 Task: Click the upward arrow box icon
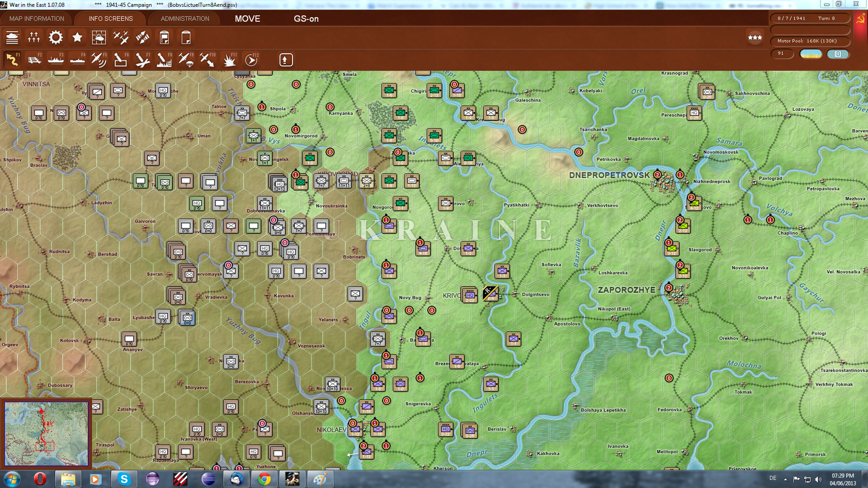pyautogui.click(x=286, y=60)
